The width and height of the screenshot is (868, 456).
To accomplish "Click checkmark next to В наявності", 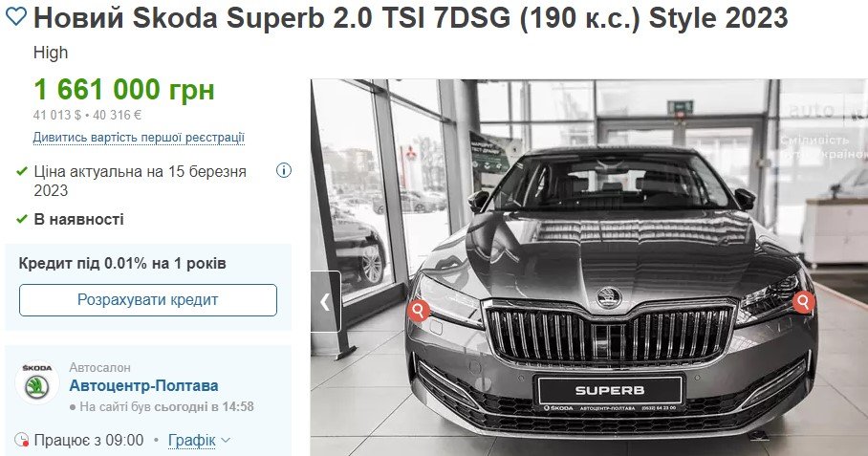I will point(22,219).
